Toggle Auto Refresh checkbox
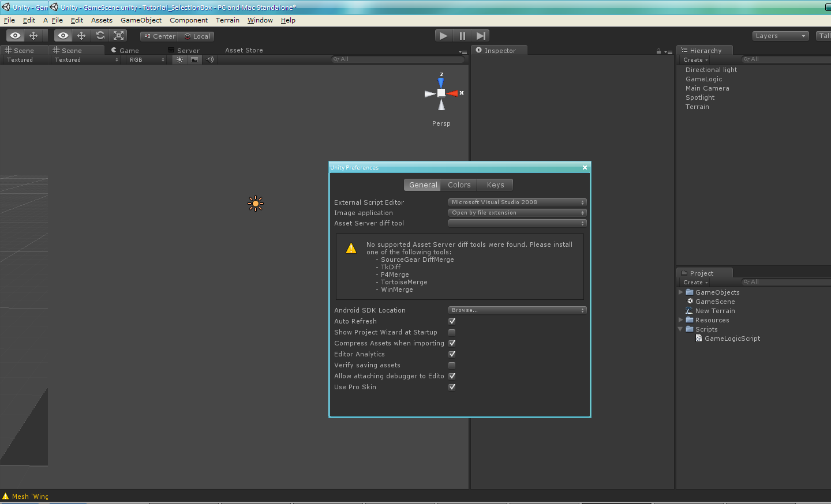Viewport: 831px width, 504px height. point(452,321)
